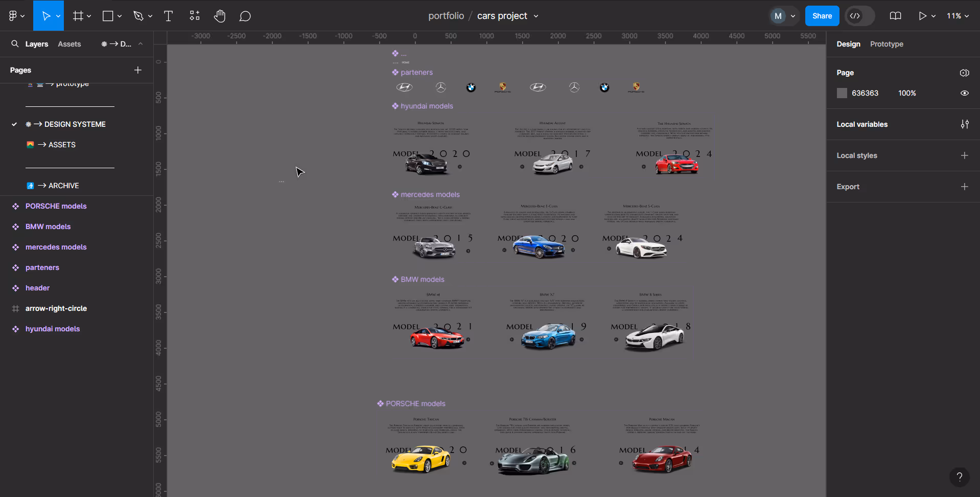This screenshot has width=980, height=497.
Task: Edit the 636363 hex color field
Action: [x=865, y=93]
